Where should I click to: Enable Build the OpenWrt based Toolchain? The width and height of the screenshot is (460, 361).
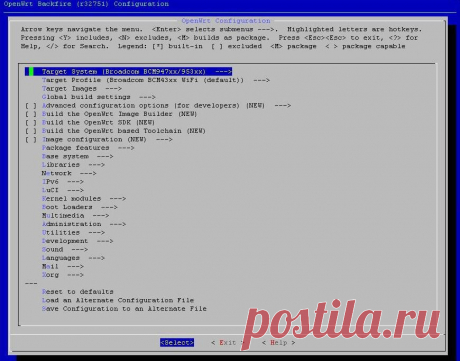tap(31, 131)
